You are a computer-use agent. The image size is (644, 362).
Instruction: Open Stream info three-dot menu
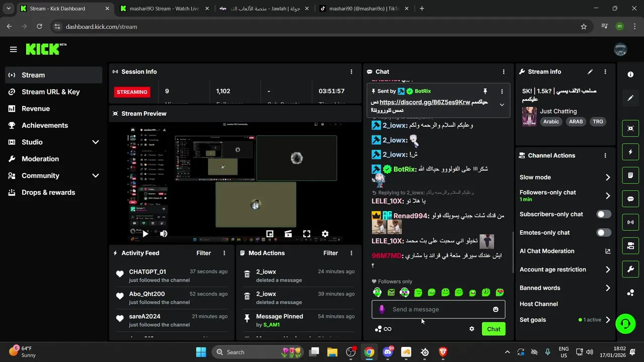605,72
